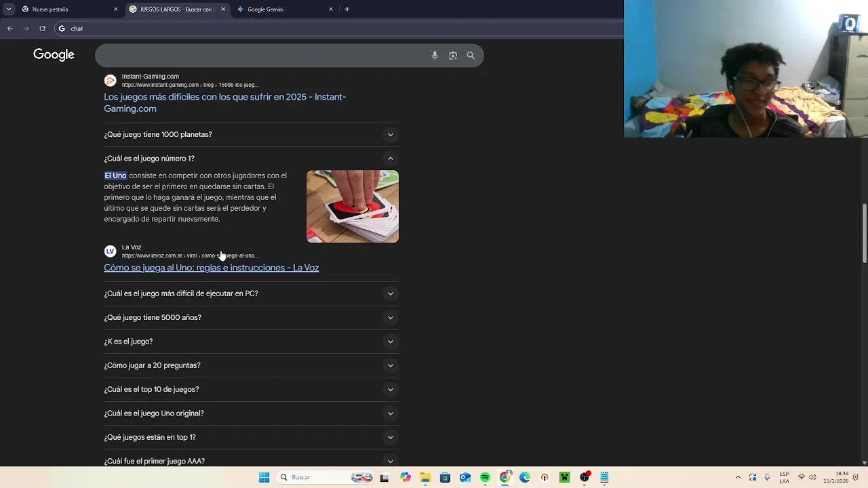The width and height of the screenshot is (868, 488).
Task: Expand '¿Cuál es el top 10 de juegos?'
Action: [251, 389]
